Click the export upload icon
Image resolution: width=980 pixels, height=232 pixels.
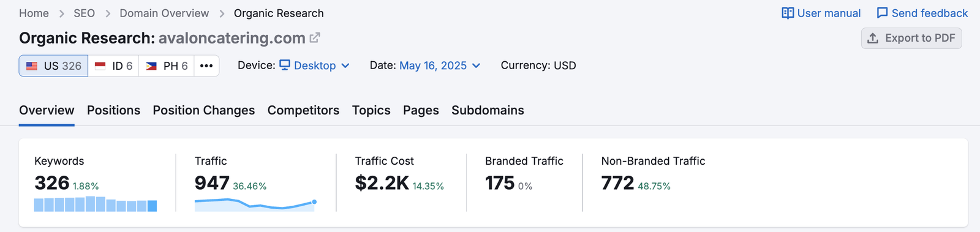tap(873, 38)
